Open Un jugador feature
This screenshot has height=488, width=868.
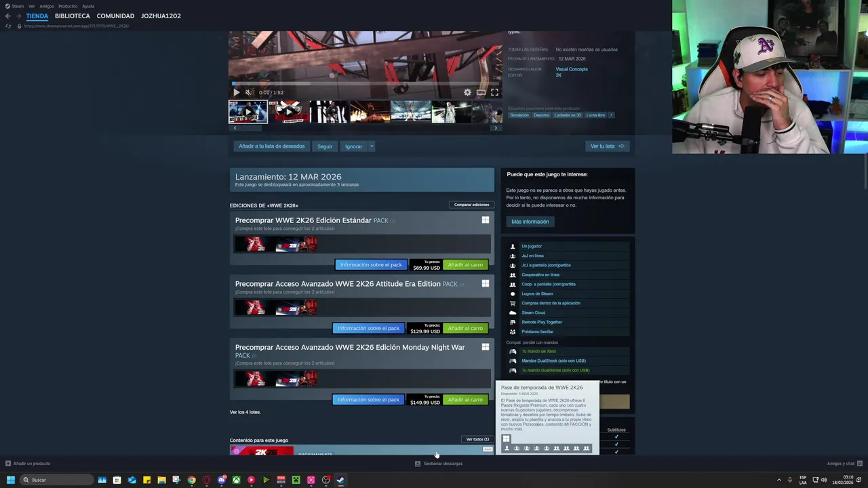532,247
